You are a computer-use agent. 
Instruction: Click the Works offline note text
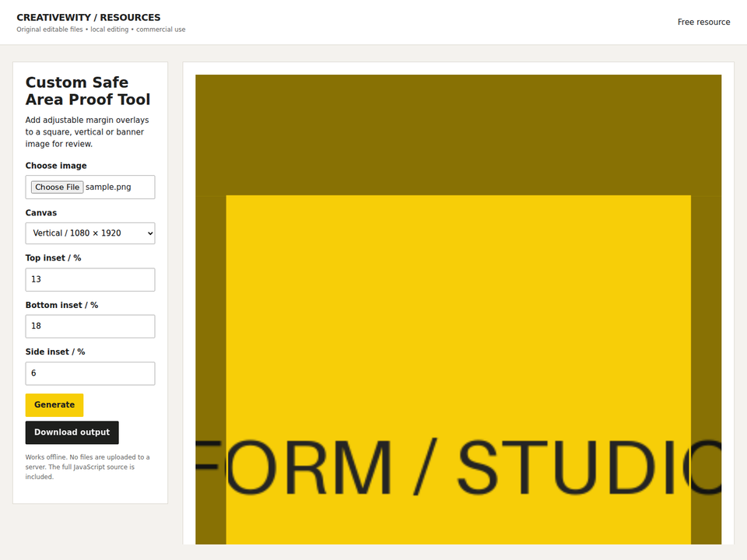(88, 467)
